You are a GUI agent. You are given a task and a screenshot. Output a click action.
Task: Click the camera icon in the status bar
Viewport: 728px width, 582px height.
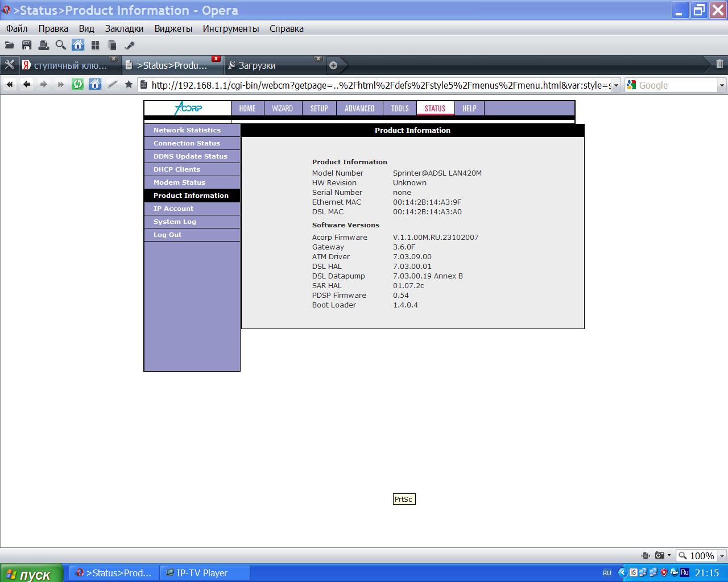tap(659, 555)
